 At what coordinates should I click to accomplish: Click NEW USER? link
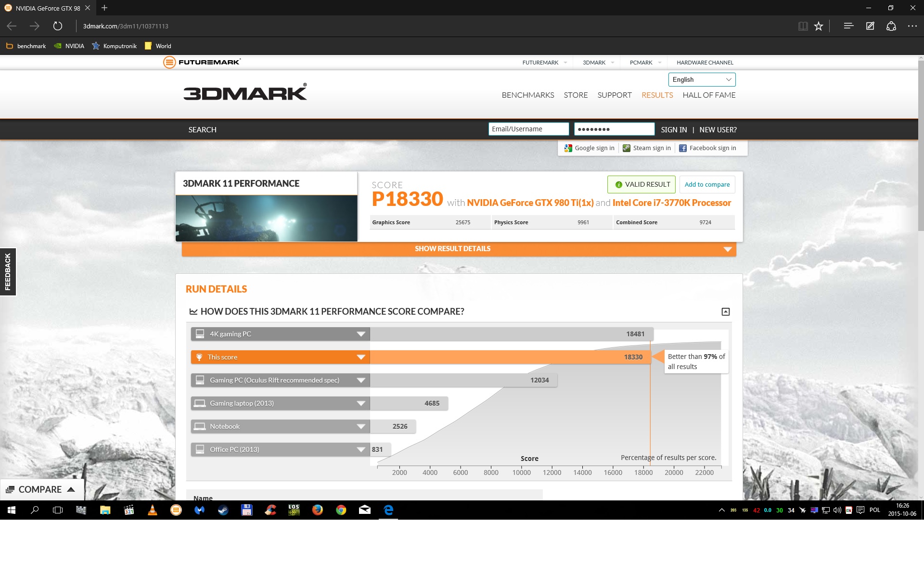(x=718, y=130)
